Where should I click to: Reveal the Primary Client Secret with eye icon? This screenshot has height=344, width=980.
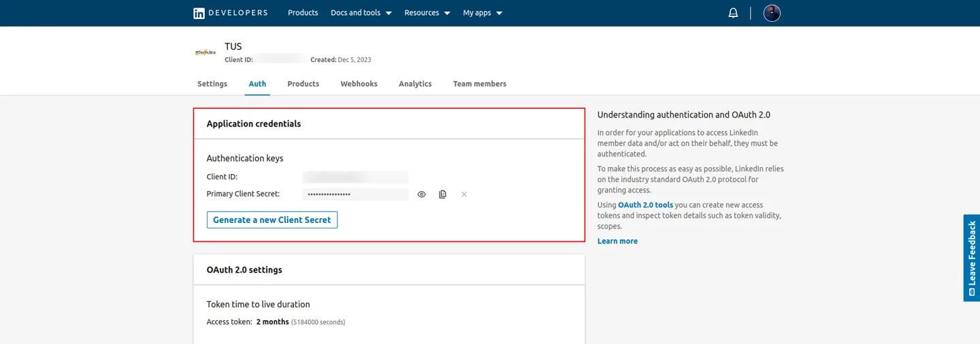click(422, 194)
